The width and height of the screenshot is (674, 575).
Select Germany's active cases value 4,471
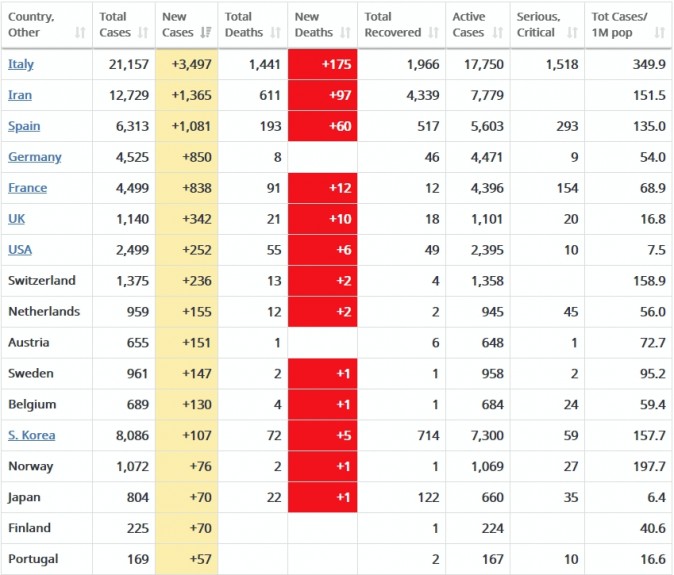click(x=487, y=157)
